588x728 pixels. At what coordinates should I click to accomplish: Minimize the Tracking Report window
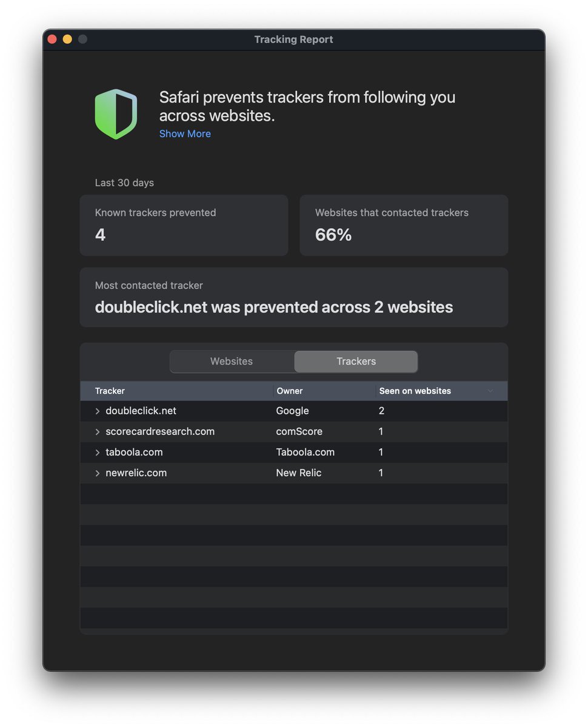tap(67, 39)
